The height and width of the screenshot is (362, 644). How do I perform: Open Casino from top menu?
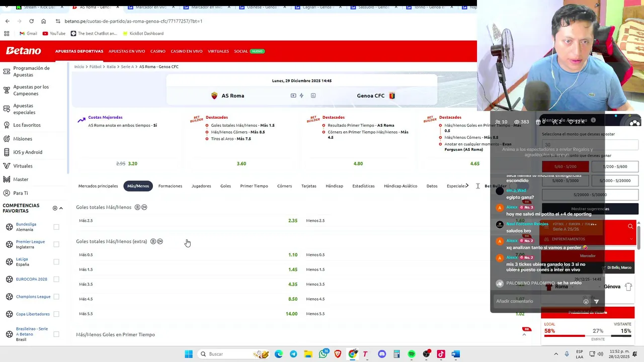point(158,51)
